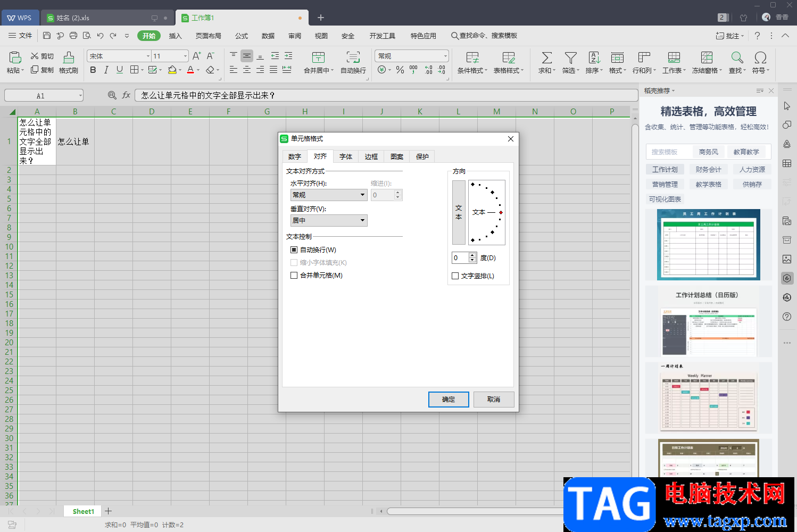The height and width of the screenshot is (532, 797).
Task: Switch to 姓名 (2).xls document tab
Action: pos(108,18)
